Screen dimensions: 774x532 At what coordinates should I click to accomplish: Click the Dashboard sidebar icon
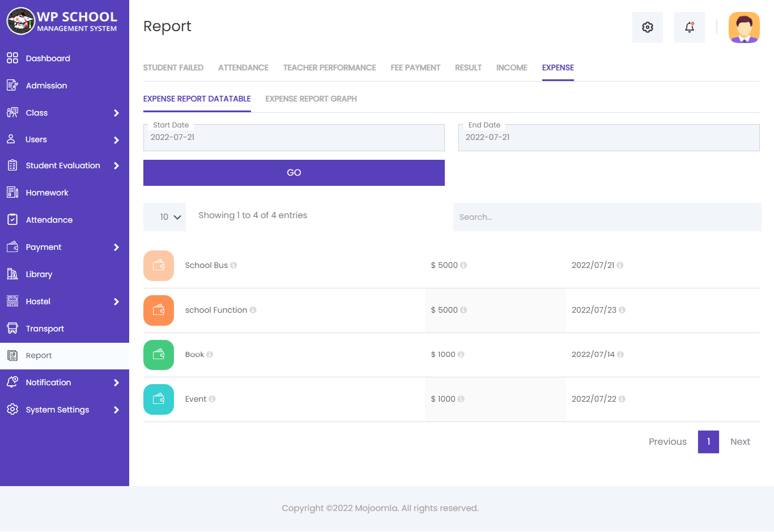click(12, 58)
